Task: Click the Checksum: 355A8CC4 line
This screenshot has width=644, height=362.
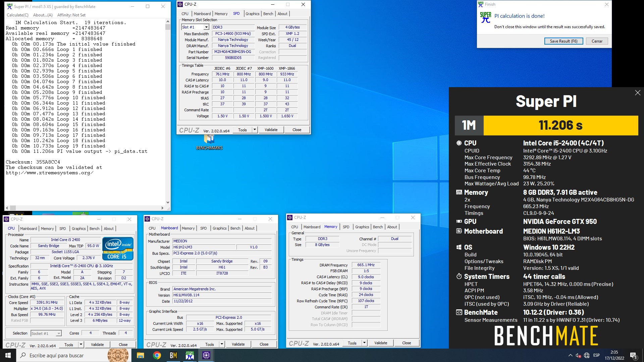Action: pos(33,162)
